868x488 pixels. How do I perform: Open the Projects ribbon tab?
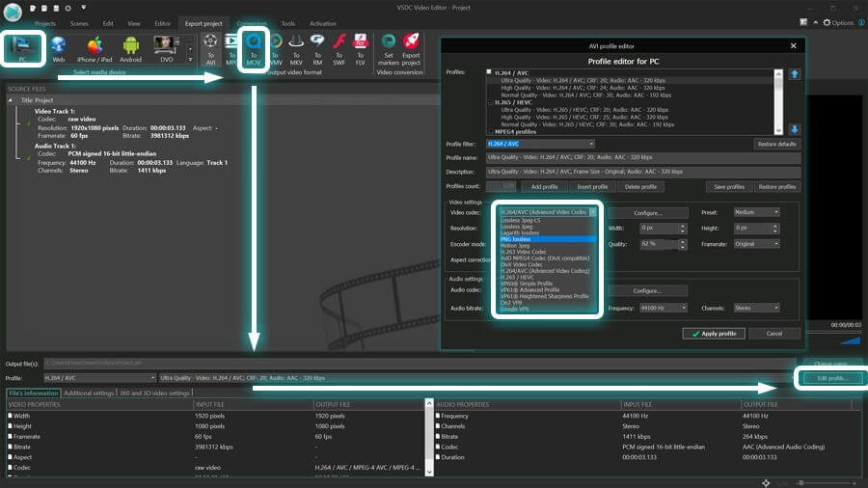[45, 24]
